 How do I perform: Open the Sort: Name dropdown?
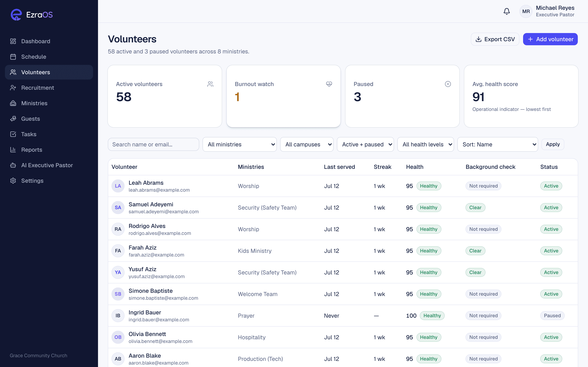point(498,144)
